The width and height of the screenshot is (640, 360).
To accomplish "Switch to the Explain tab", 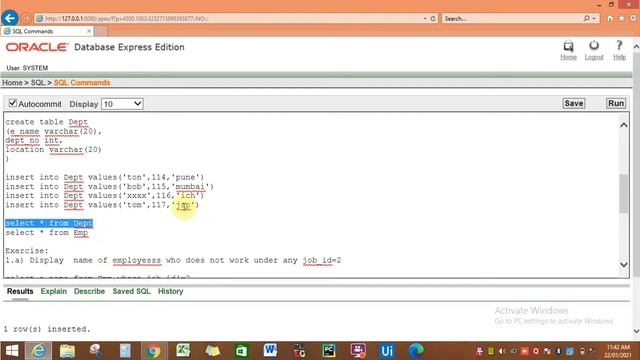I will 53,291.
